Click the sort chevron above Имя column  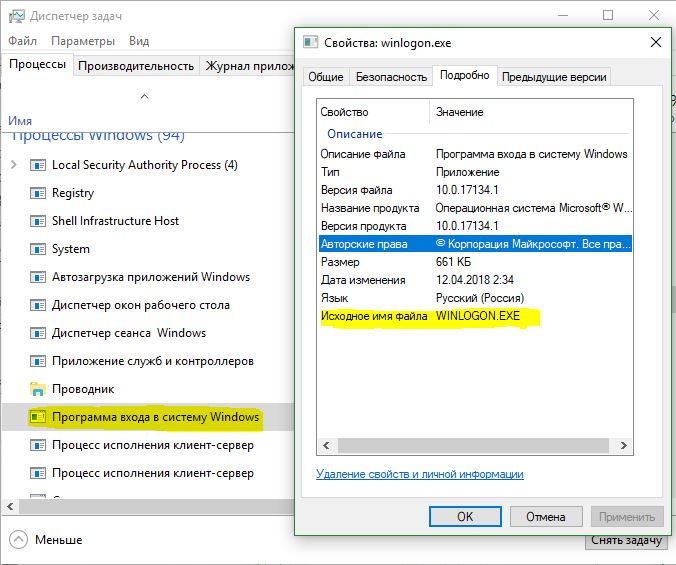[x=144, y=97]
